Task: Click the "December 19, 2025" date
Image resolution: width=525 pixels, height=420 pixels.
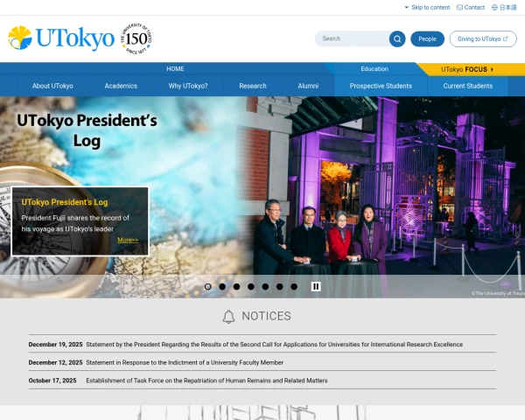Action: 55,344
